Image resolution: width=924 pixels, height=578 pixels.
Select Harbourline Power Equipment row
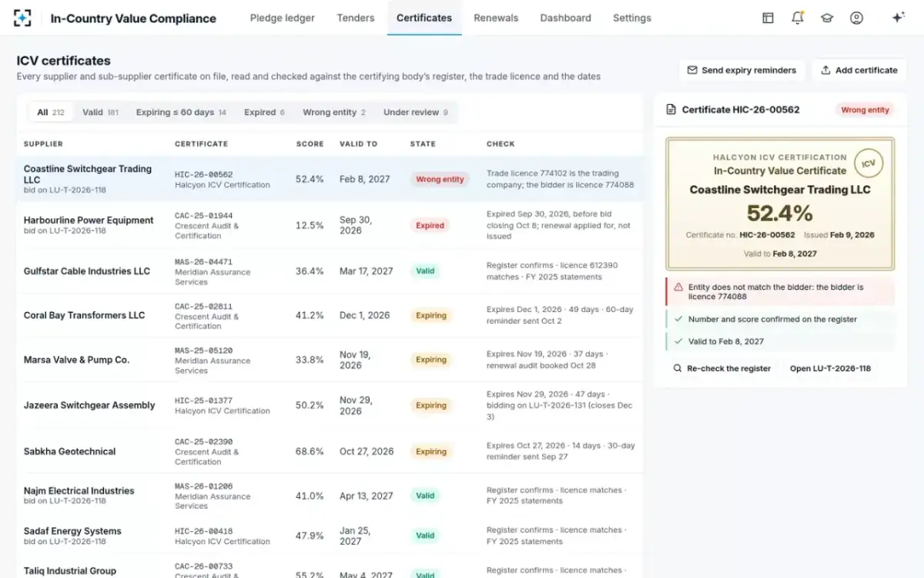click(330, 225)
